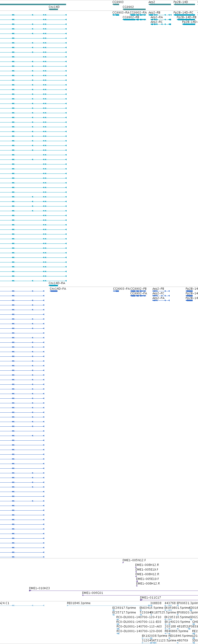Click the Cnx14D-RA transcript label
The height and width of the screenshot is (644, 198).
57,283
